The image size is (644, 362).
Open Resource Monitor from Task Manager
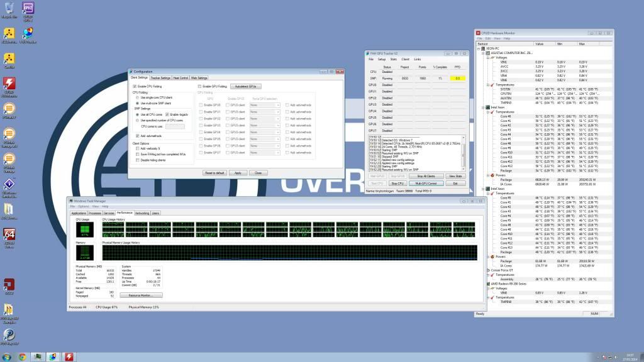[x=141, y=295]
